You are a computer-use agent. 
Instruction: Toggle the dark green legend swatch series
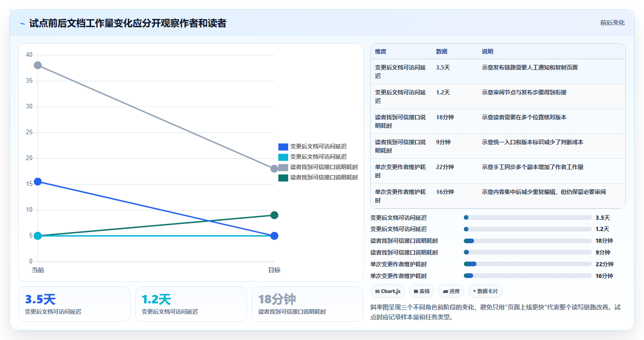tap(283, 178)
